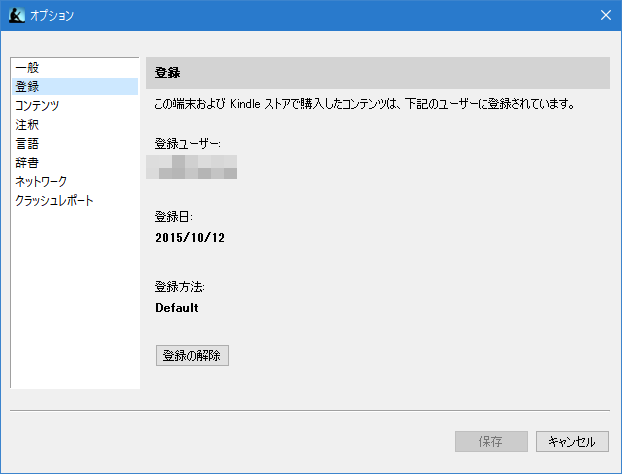Click the blurred registered user name
622x474 pixels.
[192, 167]
